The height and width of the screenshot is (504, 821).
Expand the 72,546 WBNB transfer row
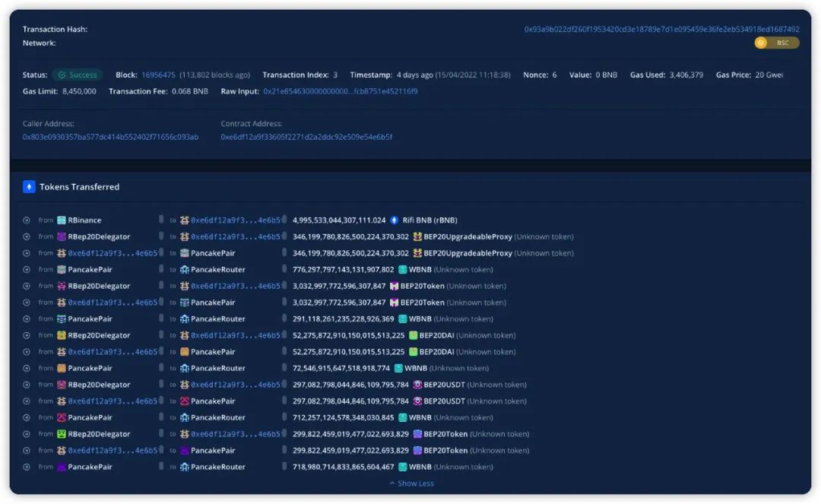[26, 369]
